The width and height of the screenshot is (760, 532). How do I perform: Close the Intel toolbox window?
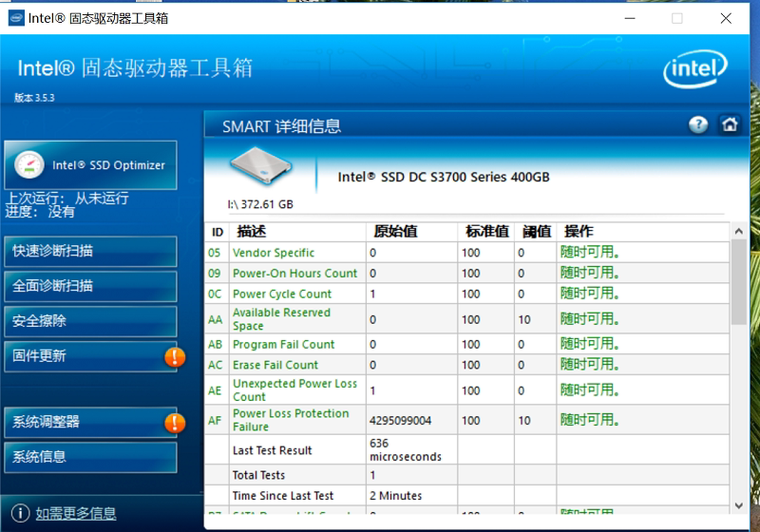[726, 18]
